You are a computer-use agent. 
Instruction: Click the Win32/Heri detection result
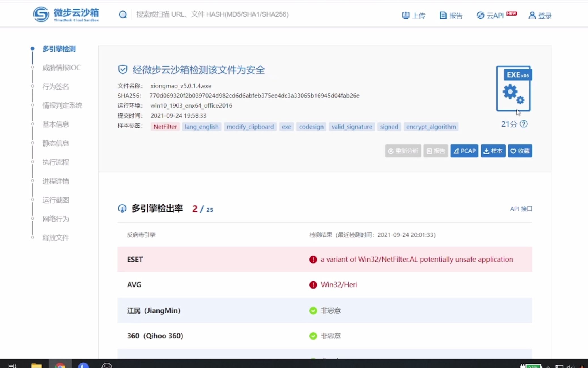click(x=339, y=285)
